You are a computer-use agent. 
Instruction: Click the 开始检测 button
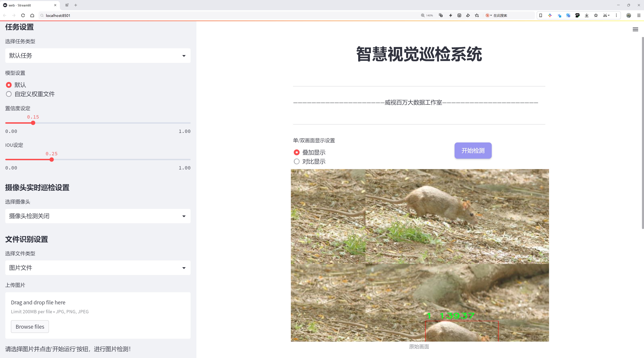[473, 150]
